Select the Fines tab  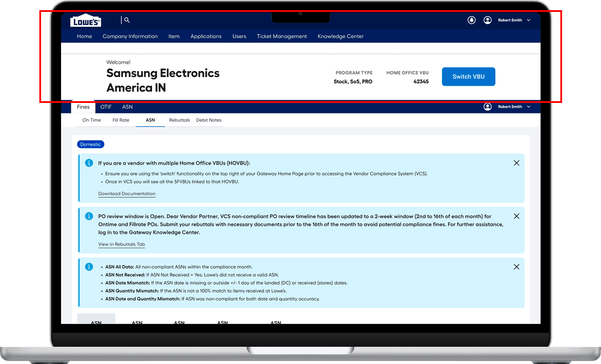[83, 107]
